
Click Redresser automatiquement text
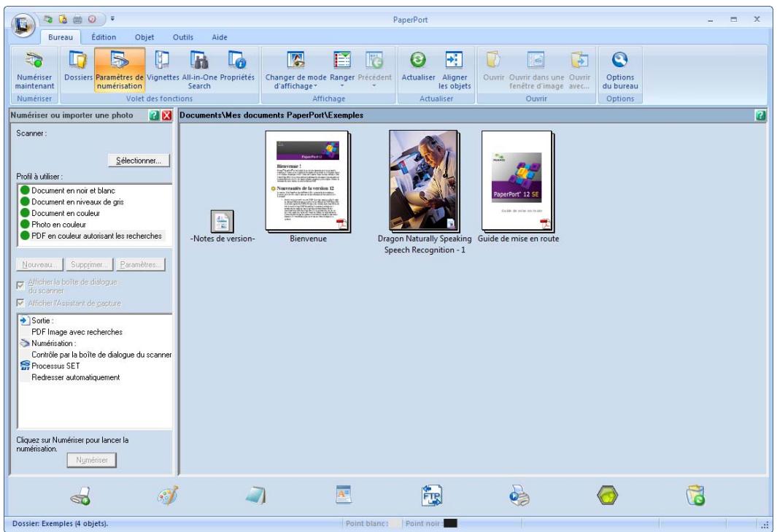click(x=75, y=377)
